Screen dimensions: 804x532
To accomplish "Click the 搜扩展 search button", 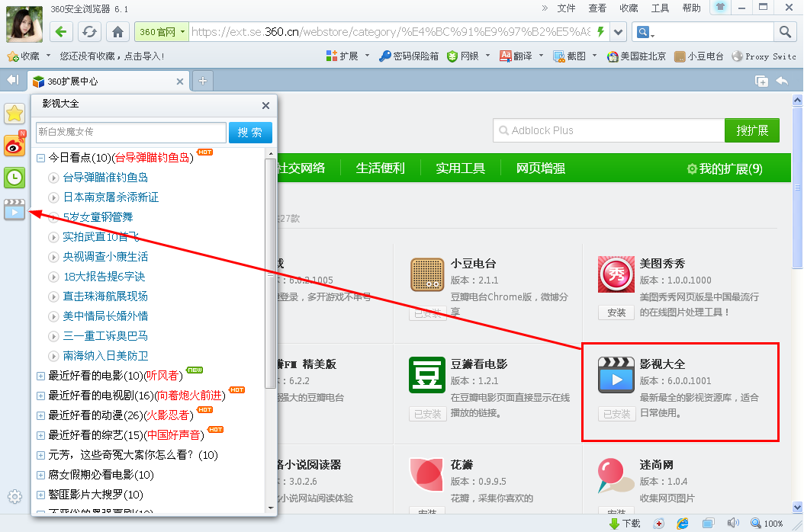I will pyautogui.click(x=751, y=130).
